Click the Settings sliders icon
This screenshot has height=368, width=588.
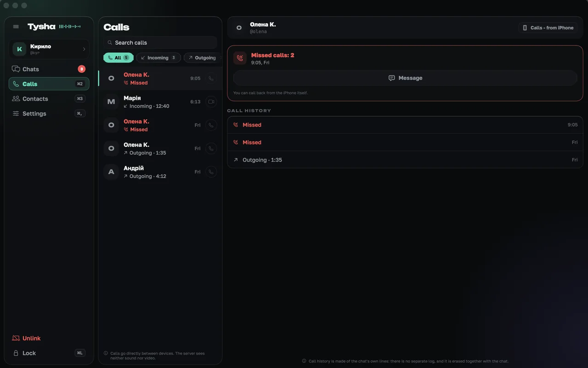click(16, 113)
